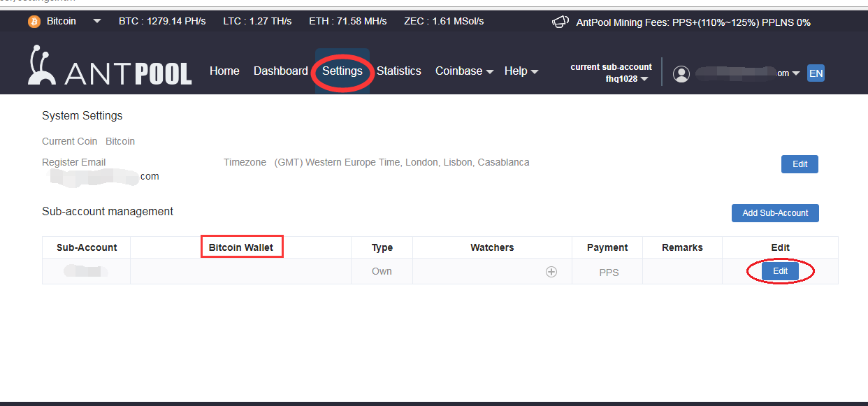The image size is (868, 406).
Task: Click the Timezone GMT Western Europe value
Action: 402,162
